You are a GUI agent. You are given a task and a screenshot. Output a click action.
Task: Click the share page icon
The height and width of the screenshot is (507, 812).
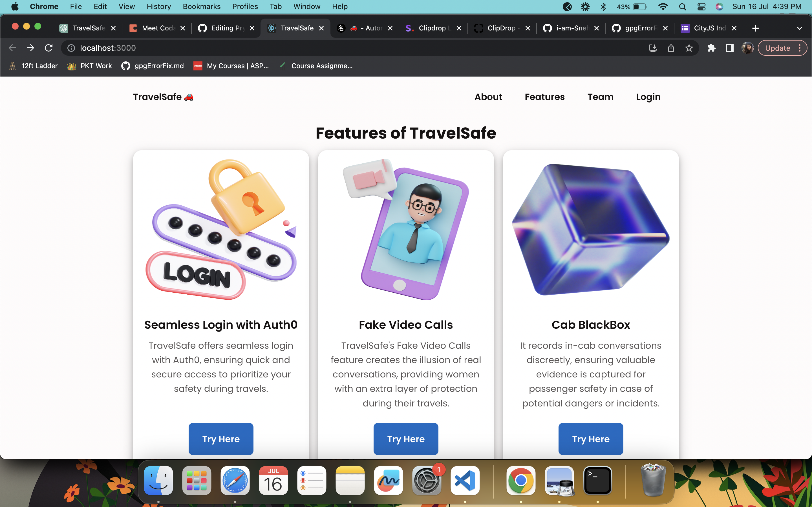671,48
